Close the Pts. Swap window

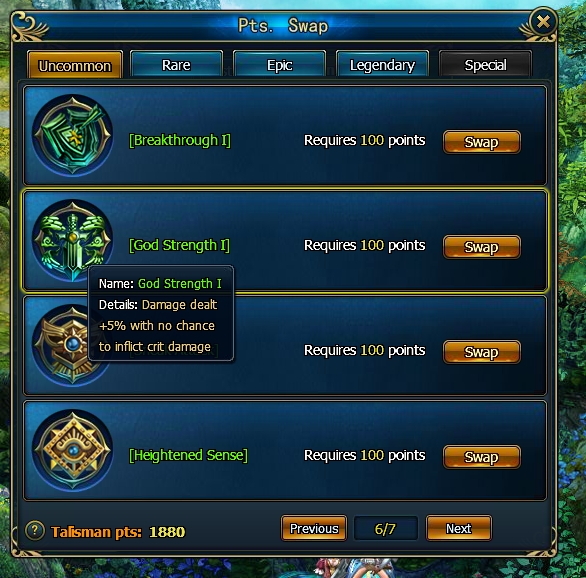(x=543, y=22)
